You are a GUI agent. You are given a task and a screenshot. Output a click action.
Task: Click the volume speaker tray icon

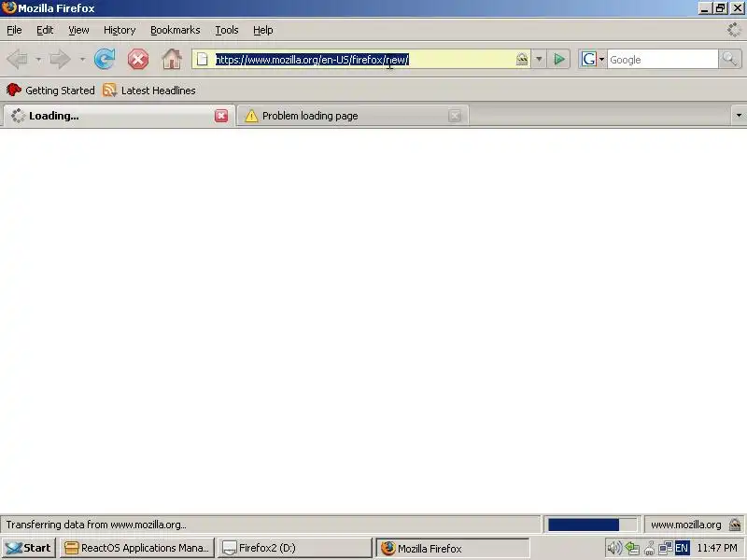(x=614, y=548)
